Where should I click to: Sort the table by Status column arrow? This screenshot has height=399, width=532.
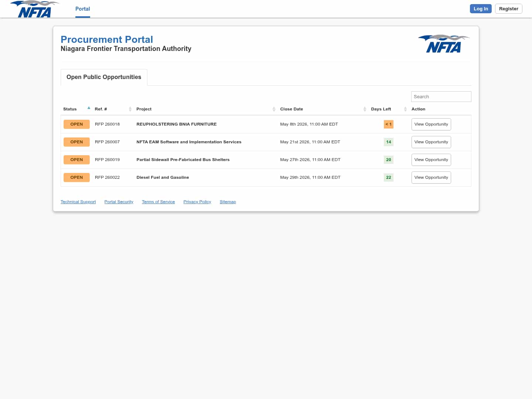coord(89,108)
